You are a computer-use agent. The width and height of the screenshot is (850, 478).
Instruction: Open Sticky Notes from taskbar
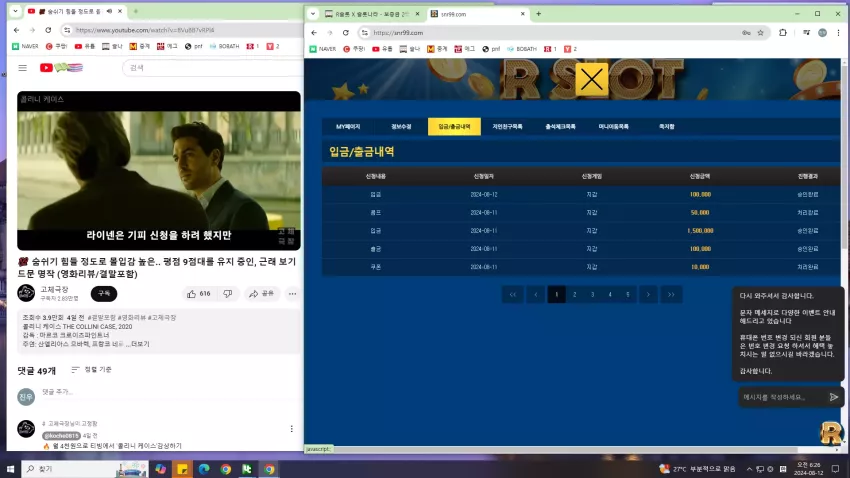pyautogui.click(x=183, y=469)
